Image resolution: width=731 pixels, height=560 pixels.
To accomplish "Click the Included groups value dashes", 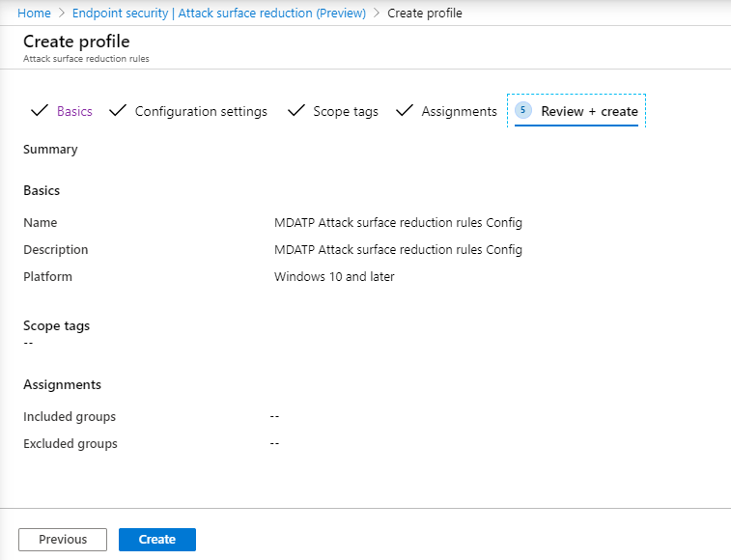I will pyautogui.click(x=274, y=416).
